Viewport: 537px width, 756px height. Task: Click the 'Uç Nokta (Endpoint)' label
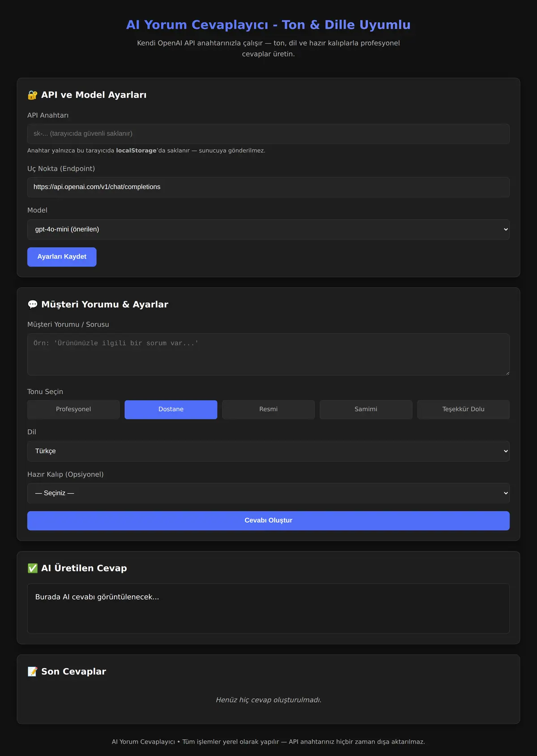(61, 169)
